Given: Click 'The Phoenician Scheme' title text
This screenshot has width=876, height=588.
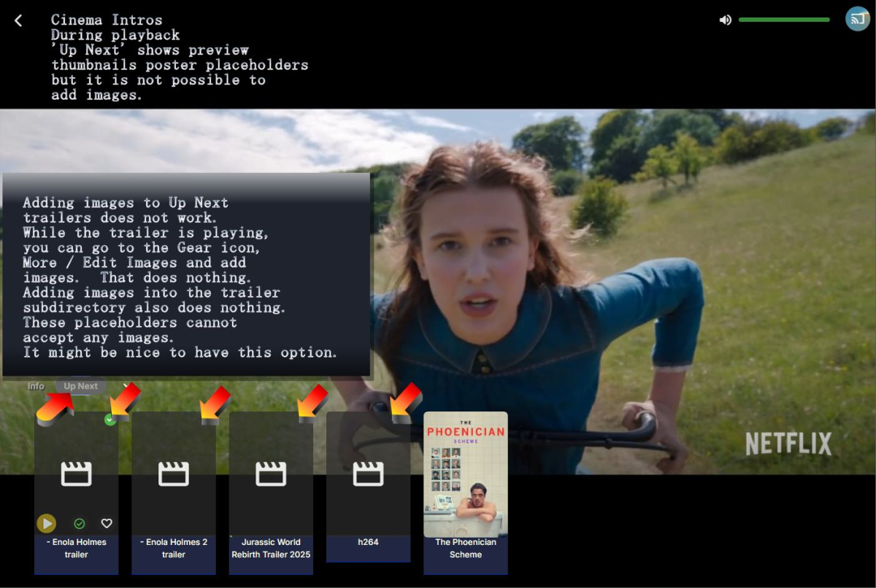Looking at the screenshot, I should tap(466, 549).
